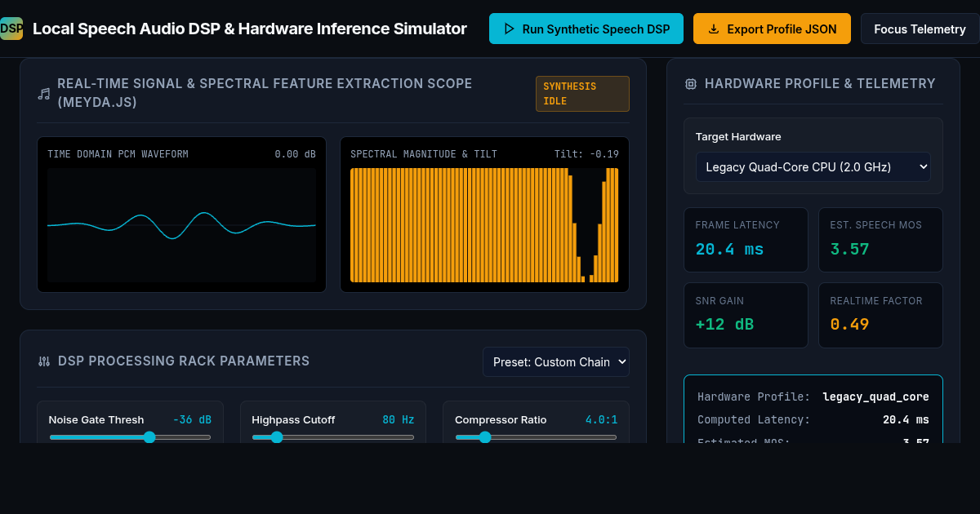Adjust the Highpass Cutoff slider

click(x=333, y=437)
